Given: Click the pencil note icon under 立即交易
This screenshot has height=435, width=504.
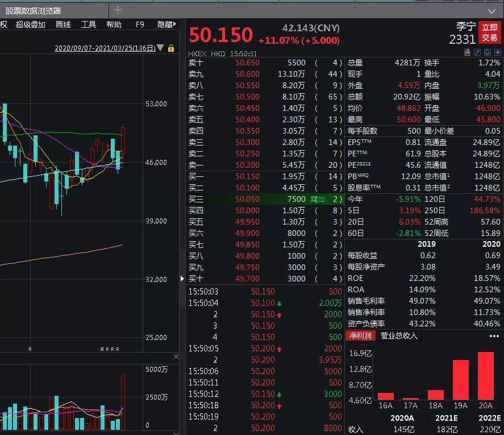Looking at the screenshot, I should pos(478,52).
